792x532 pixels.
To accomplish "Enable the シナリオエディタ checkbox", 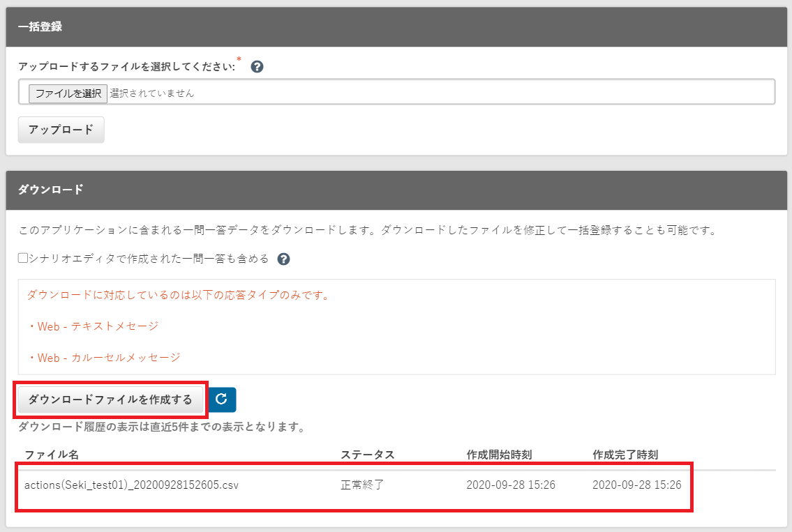I will 23,259.
